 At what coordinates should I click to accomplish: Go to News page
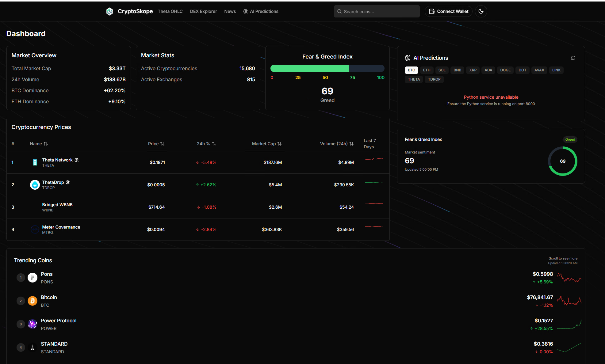(230, 11)
